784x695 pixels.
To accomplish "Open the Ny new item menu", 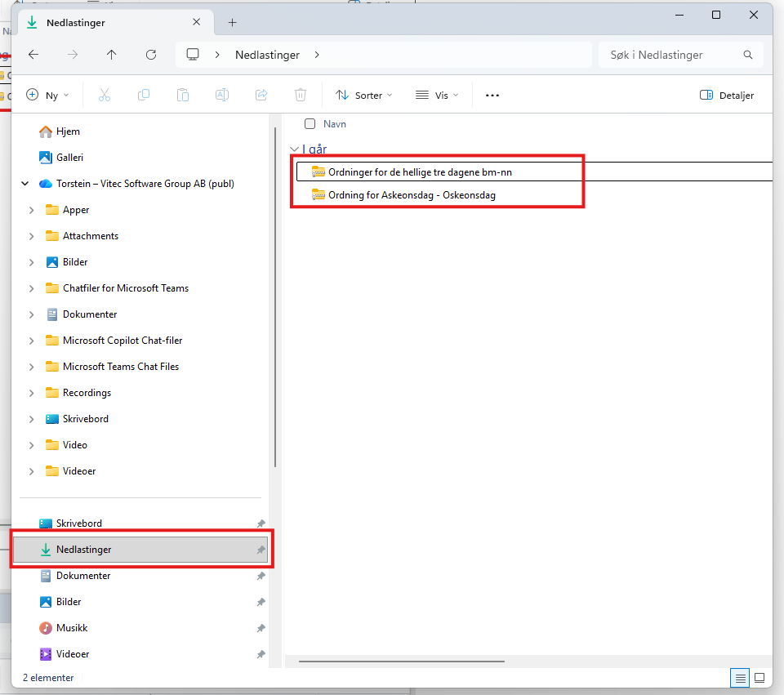I will point(47,95).
